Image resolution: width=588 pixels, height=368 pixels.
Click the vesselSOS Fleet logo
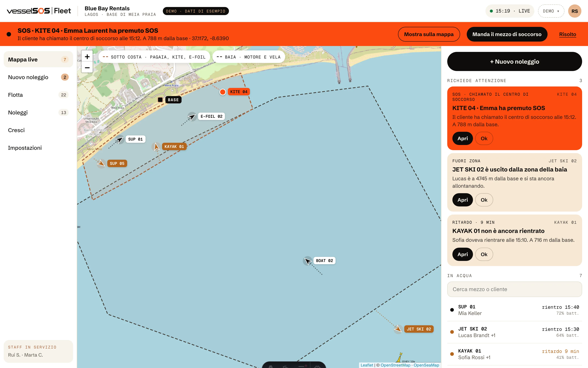point(39,11)
